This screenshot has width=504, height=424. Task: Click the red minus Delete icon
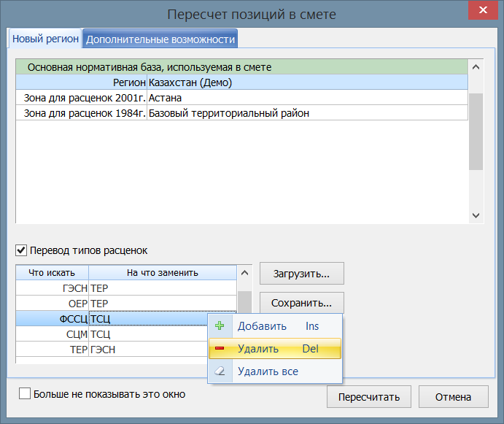point(220,349)
